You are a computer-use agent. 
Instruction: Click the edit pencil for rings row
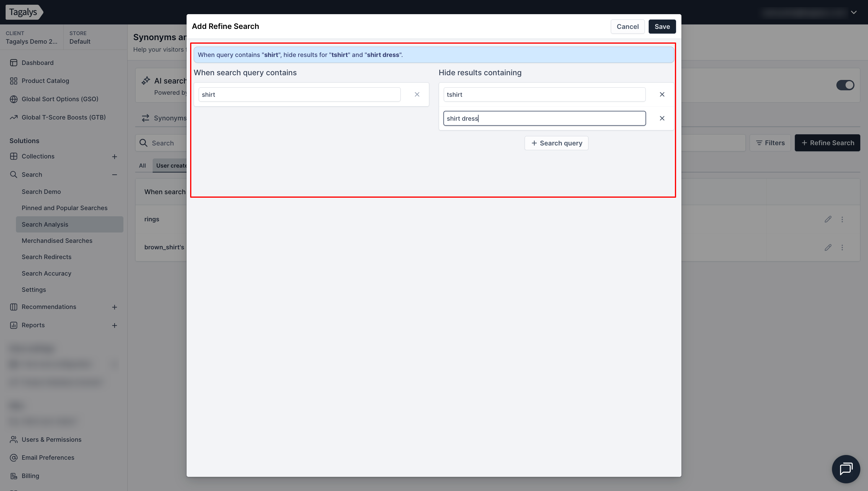click(828, 219)
